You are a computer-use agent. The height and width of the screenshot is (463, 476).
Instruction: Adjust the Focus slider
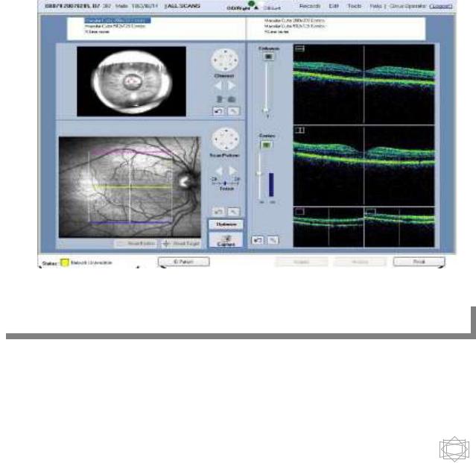(x=225, y=183)
